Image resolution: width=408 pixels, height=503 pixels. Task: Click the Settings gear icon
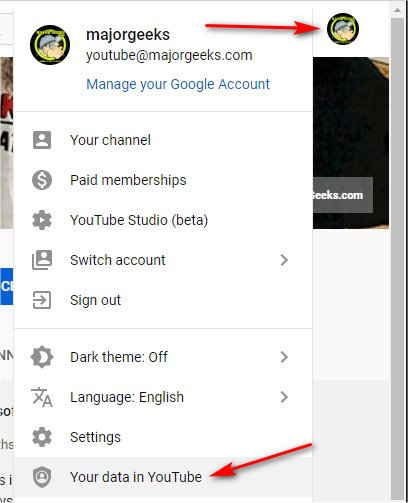coord(42,437)
